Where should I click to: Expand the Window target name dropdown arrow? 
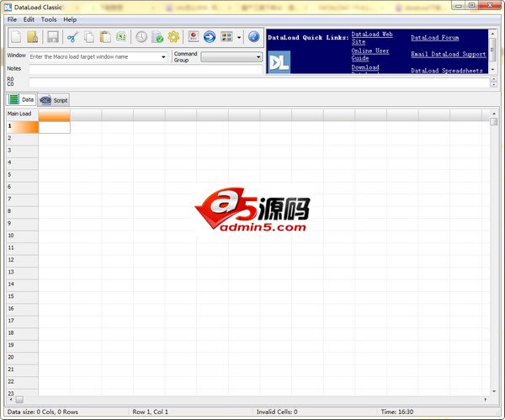pos(163,57)
